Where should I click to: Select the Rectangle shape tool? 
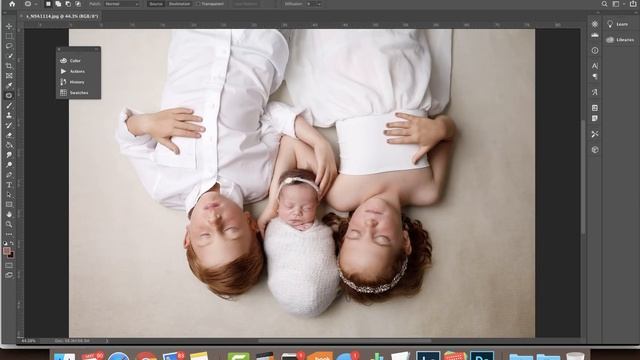tap(9, 204)
